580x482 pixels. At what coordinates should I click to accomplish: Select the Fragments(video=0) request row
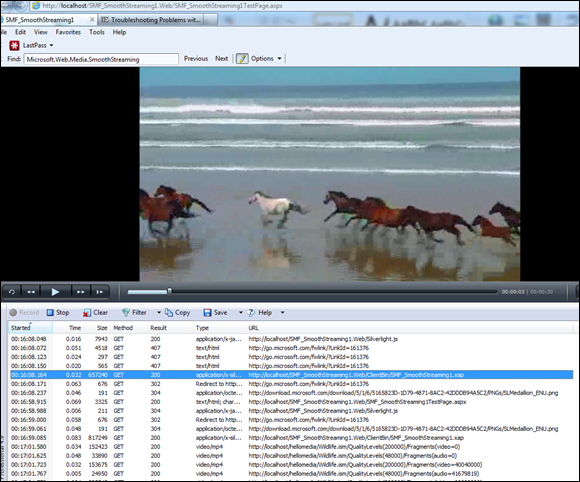[291, 446]
